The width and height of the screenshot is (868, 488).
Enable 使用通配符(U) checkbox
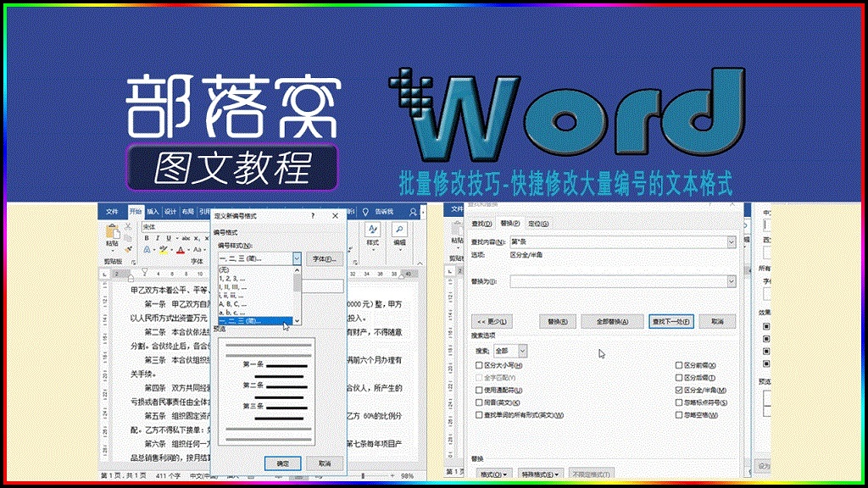479,390
